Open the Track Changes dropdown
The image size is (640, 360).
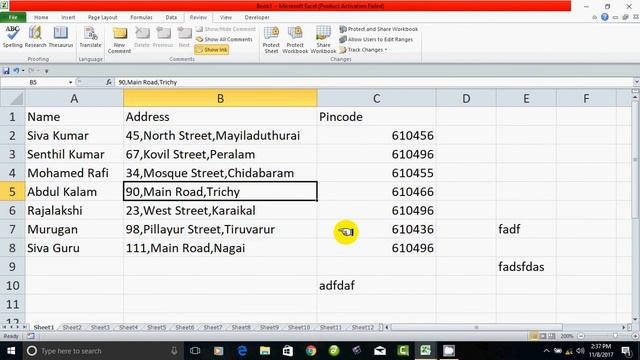(363, 49)
